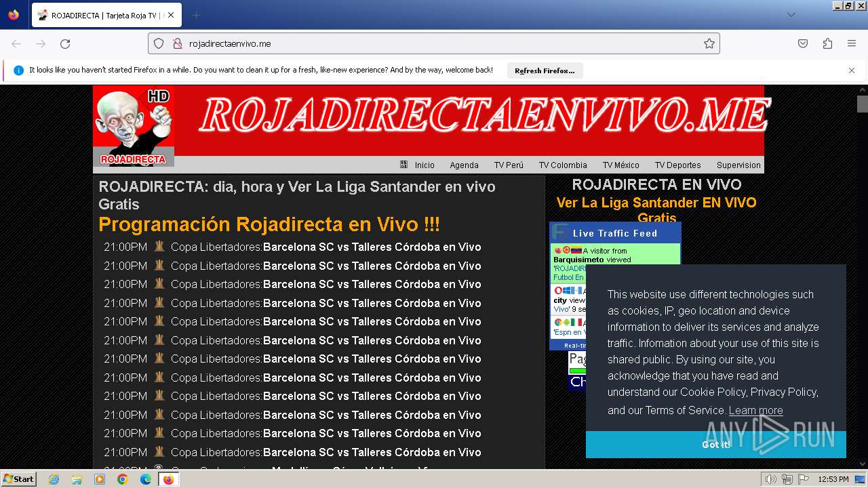Open Firefox View from the Firefox logo
This screenshot has height=488, width=868.
(x=14, y=15)
